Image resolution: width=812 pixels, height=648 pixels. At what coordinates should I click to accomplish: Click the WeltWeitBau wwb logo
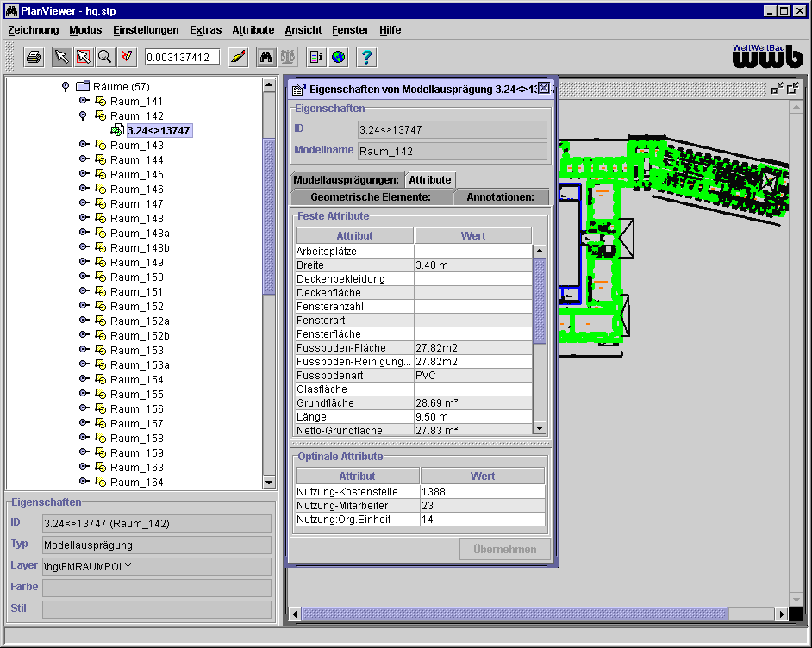[767, 56]
